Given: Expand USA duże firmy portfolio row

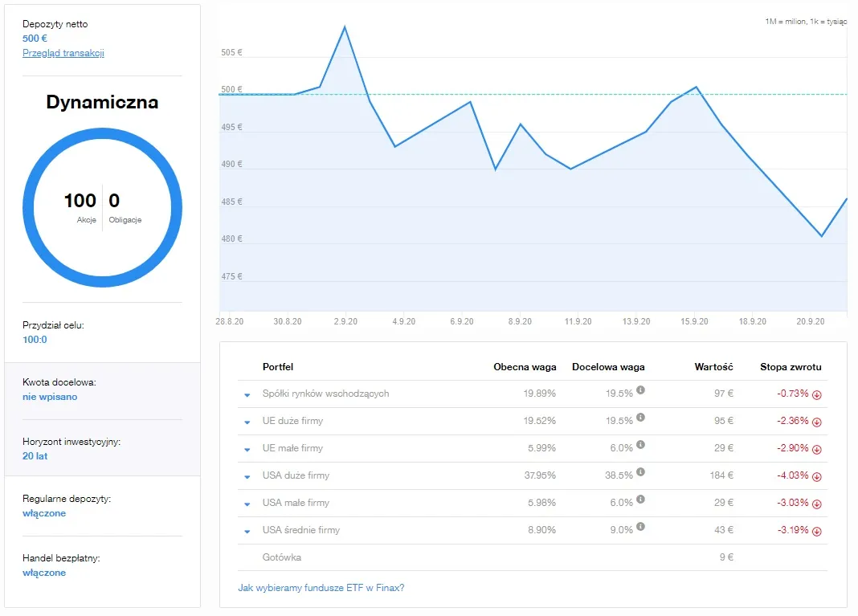Looking at the screenshot, I should pyautogui.click(x=247, y=477).
